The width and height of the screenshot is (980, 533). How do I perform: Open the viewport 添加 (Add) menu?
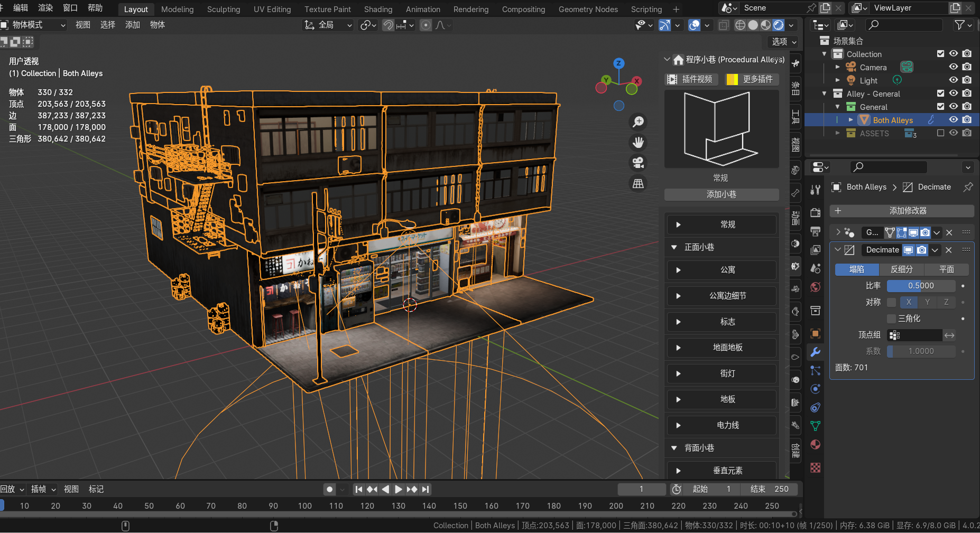click(133, 25)
